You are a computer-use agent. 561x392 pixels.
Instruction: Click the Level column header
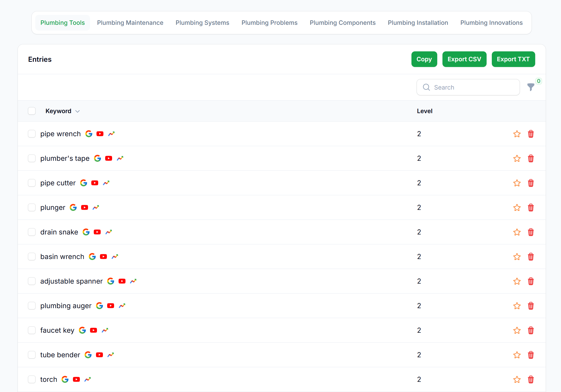(x=425, y=111)
